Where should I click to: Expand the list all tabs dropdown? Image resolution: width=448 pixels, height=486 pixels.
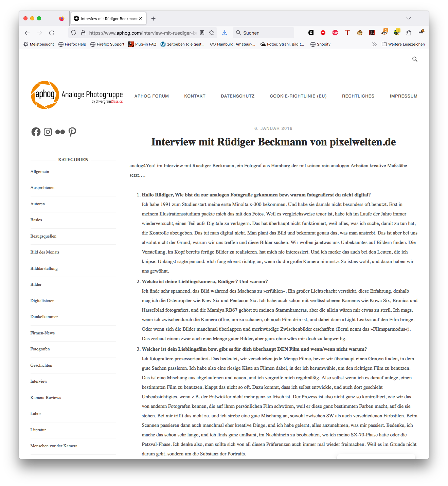[409, 18]
